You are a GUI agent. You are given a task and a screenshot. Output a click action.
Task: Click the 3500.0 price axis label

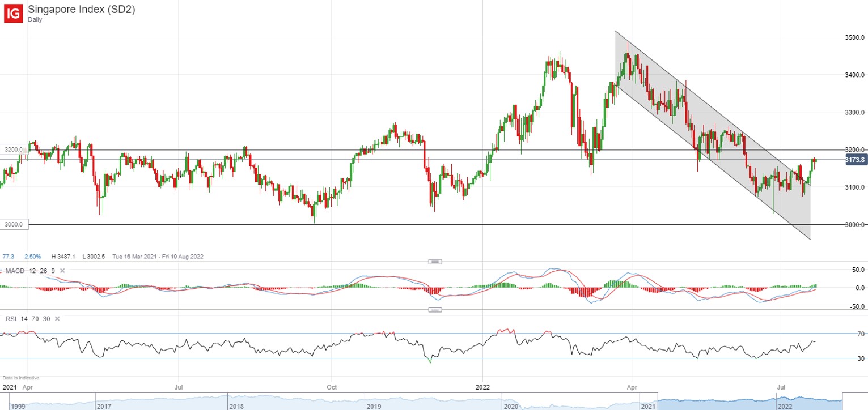click(855, 37)
